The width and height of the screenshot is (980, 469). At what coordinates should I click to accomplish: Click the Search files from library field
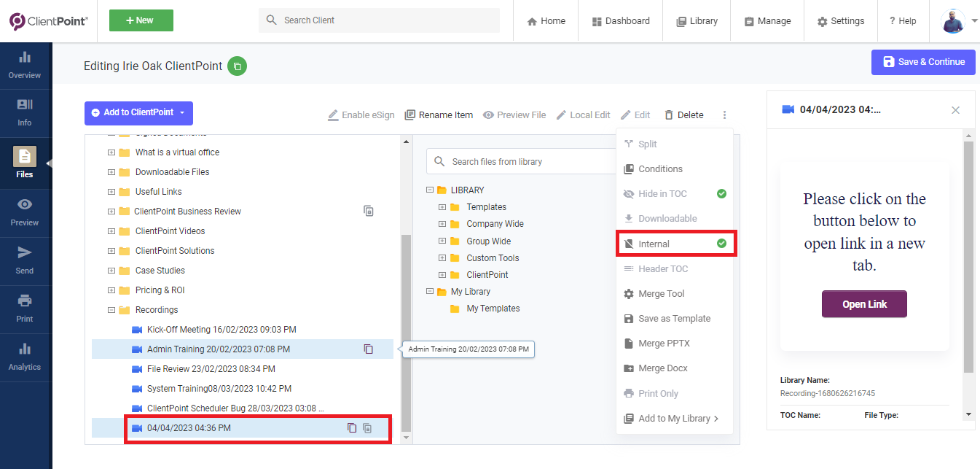point(522,162)
